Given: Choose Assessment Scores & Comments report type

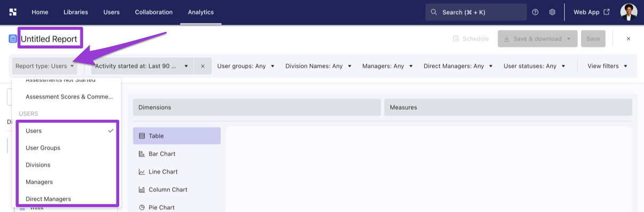Looking at the screenshot, I should (x=67, y=97).
